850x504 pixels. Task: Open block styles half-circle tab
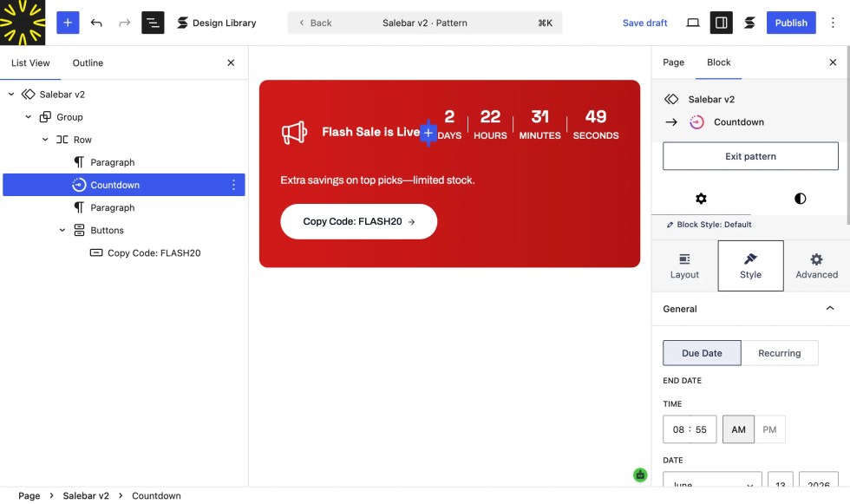pos(800,199)
